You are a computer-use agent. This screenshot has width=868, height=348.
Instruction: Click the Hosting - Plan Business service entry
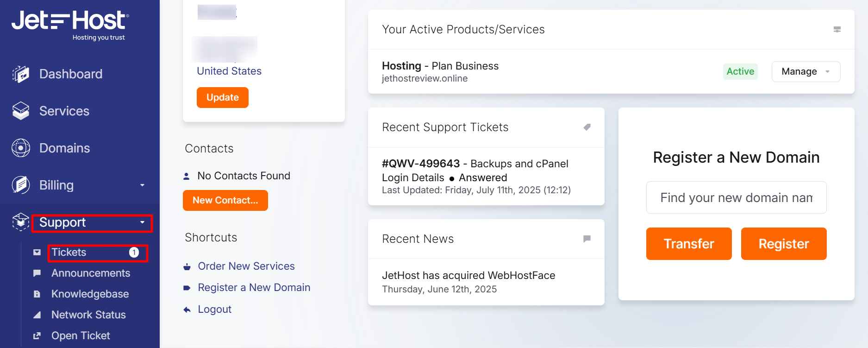click(440, 66)
